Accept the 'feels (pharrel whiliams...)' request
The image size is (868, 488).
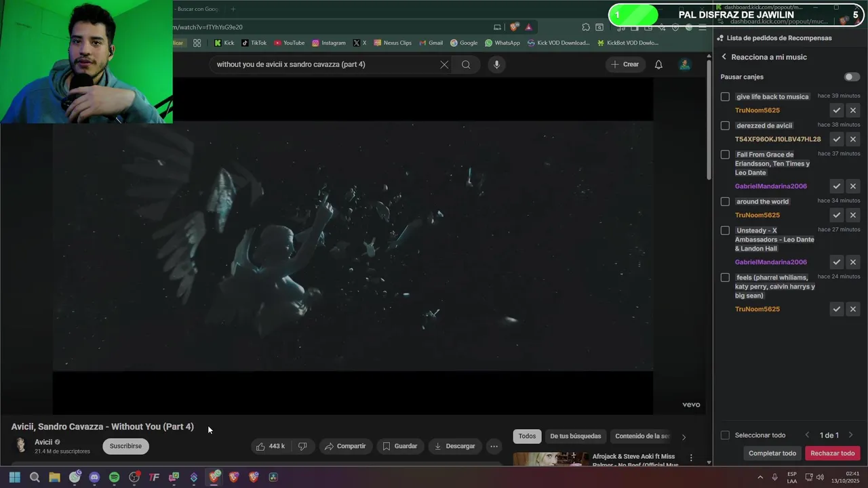[837, 309]
